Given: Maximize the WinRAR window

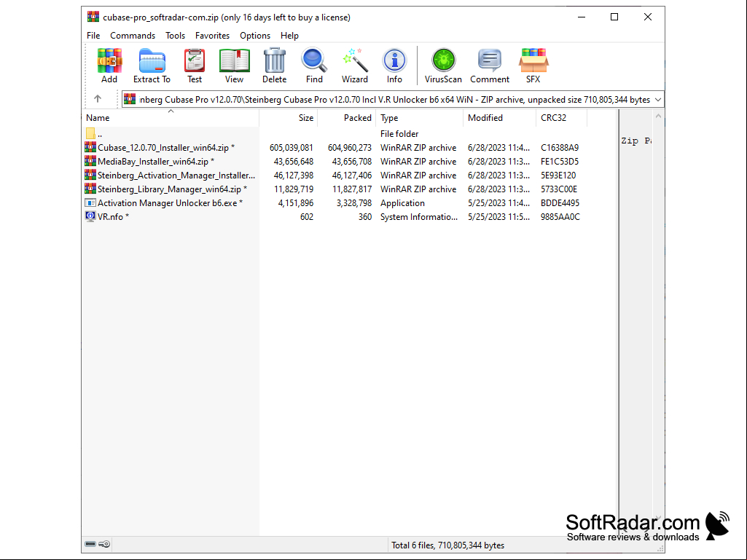Looking at the screenshot, I should coord(614,17).
